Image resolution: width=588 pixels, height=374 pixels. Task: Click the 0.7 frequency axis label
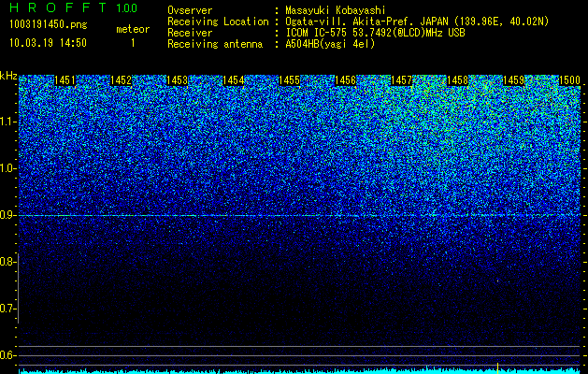[x=7, y=309]
